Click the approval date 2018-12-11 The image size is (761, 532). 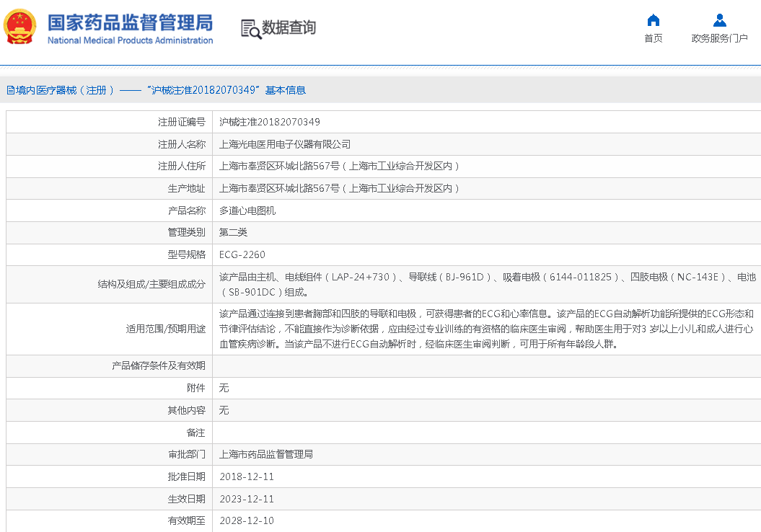pyautogui.click(x=247, y=476)
